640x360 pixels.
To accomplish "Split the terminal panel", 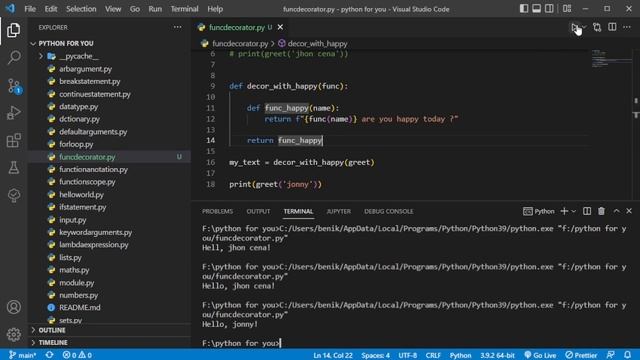I will 587,211.
